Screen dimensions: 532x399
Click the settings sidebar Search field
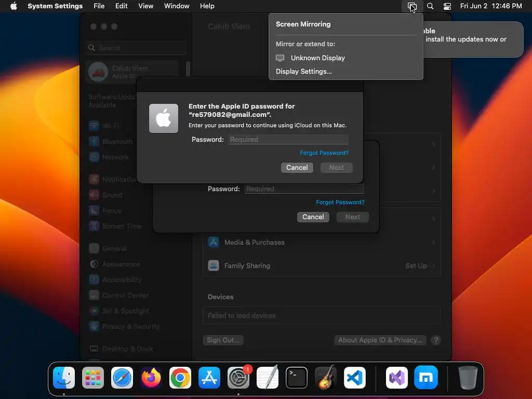tap(136, 48)
